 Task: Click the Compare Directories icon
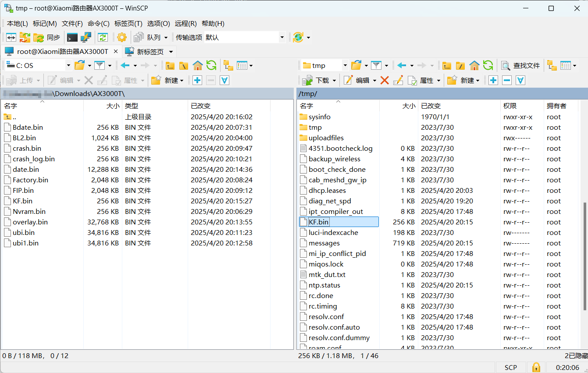(11, 38)
